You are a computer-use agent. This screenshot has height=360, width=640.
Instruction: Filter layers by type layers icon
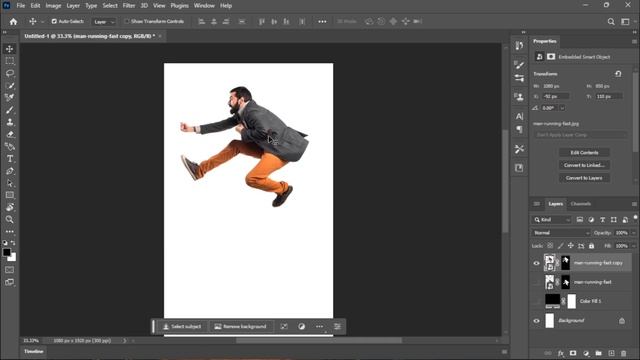point(602,220)
